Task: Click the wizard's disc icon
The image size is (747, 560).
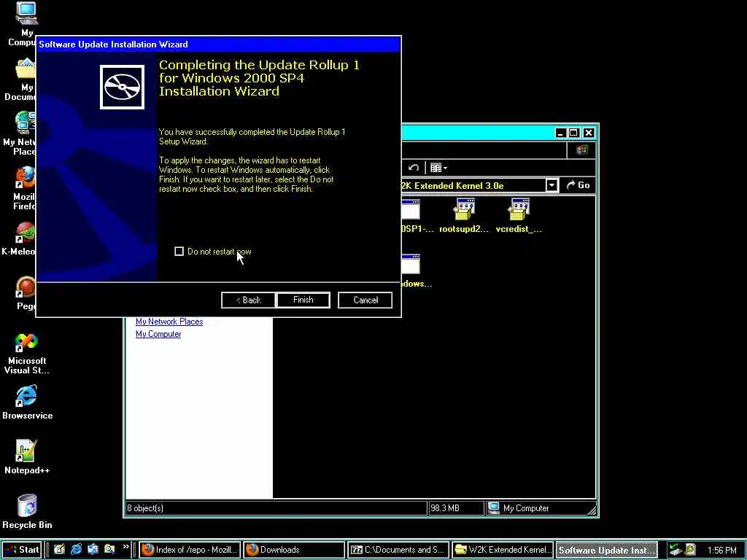Action: pyautogui.click(x=123, y=87)
